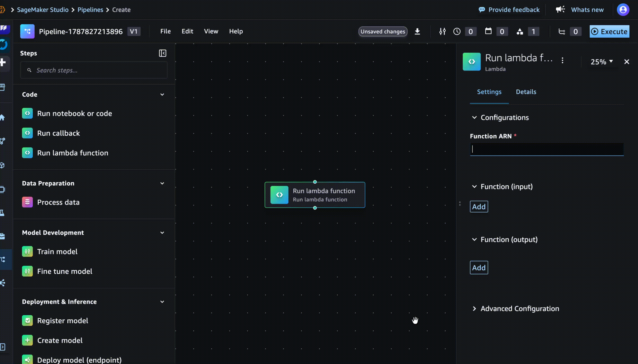
Task: Open the schedules calendar icon
Action: 488,31
